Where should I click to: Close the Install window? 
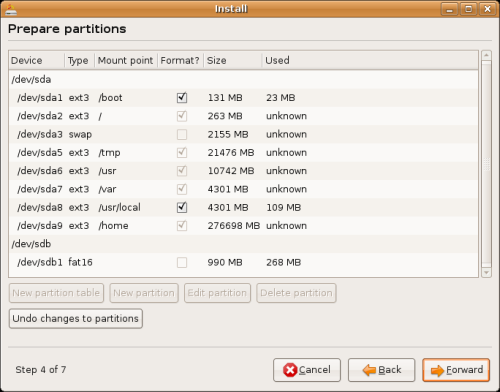point(487,9)
